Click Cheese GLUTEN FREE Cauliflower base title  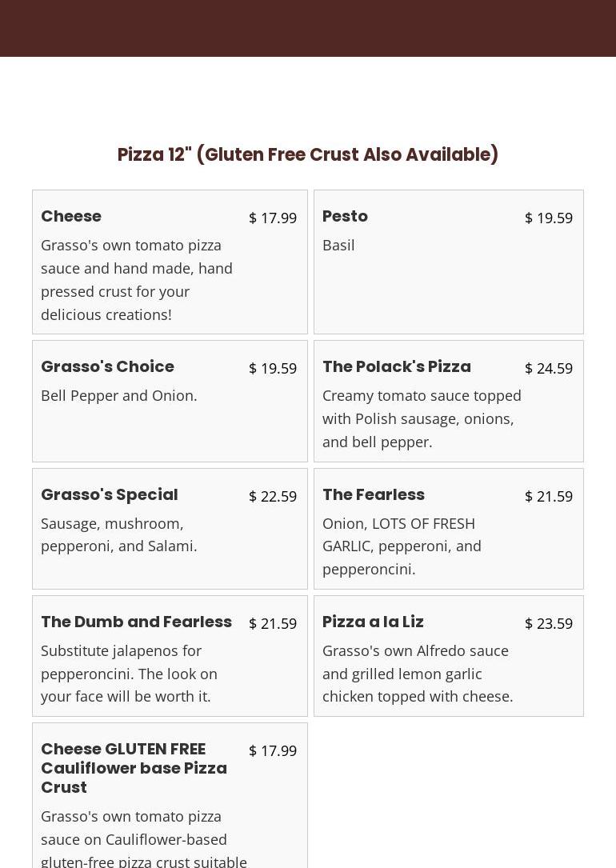pos(134,768)
